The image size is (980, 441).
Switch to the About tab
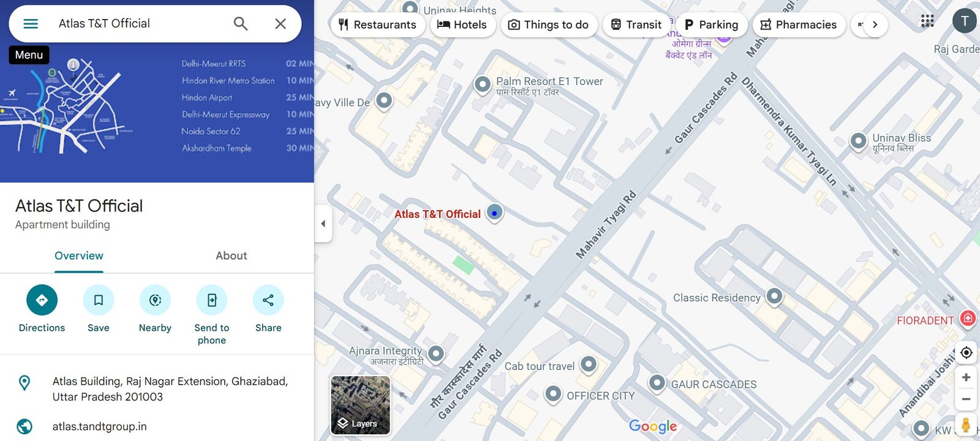click(231, 256)
